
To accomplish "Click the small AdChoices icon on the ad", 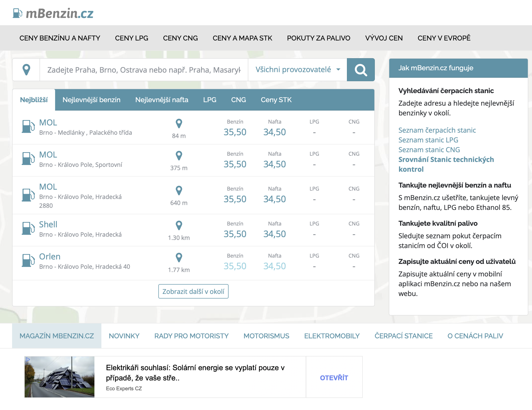I will pos(28,359).
